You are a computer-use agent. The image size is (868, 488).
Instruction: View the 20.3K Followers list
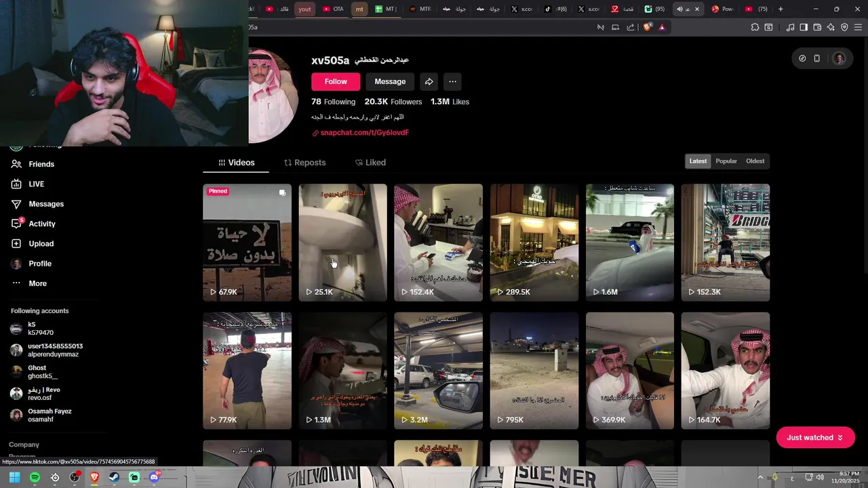coord(393,102)
